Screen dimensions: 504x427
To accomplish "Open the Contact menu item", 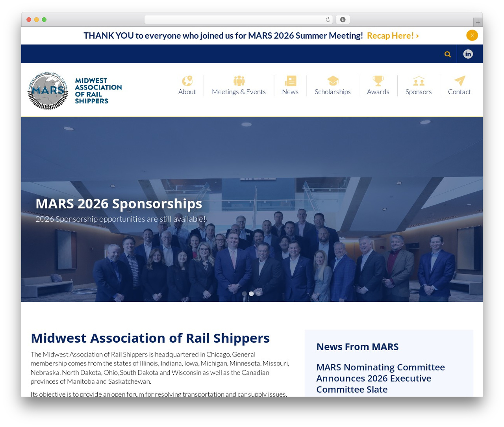I will pos(460,92).
